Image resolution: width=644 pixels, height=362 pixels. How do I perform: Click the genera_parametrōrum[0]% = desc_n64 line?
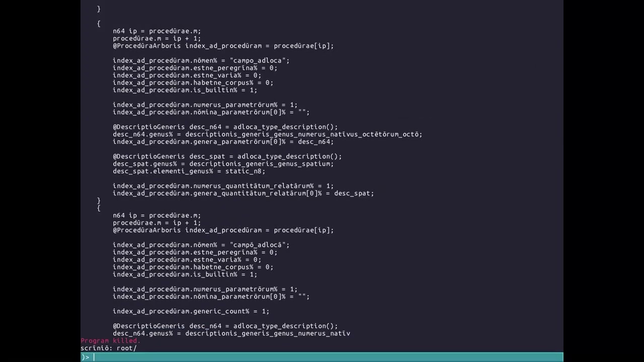click(223, 142)
